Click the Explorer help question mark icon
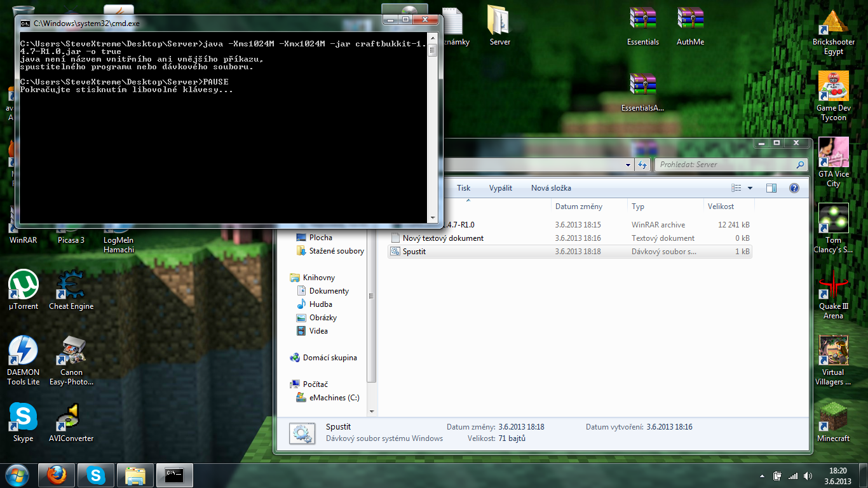Viewport: 868px width, 488px height. click(794, 188)
